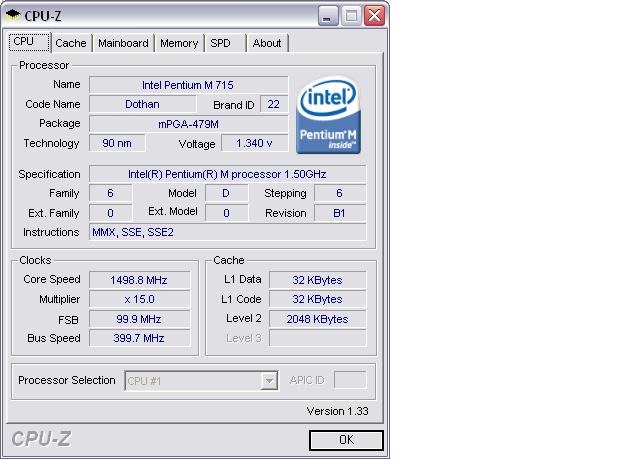The image size is (640, 459).
Task: Click the Package value mPGA-479M
Action: pyautogui.click(x=189, y=124)
